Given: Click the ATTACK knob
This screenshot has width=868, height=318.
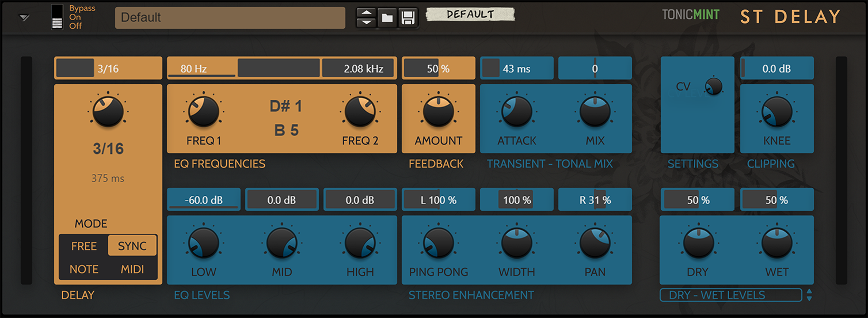Looking at the screenshot, I should [517, 112].
